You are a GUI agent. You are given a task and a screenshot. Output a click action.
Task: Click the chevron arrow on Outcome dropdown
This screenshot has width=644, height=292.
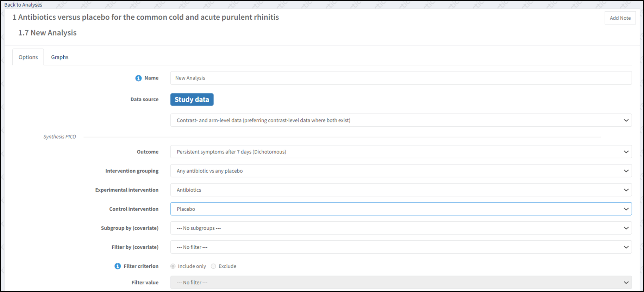pyautogui.click(x=626, y=152)
